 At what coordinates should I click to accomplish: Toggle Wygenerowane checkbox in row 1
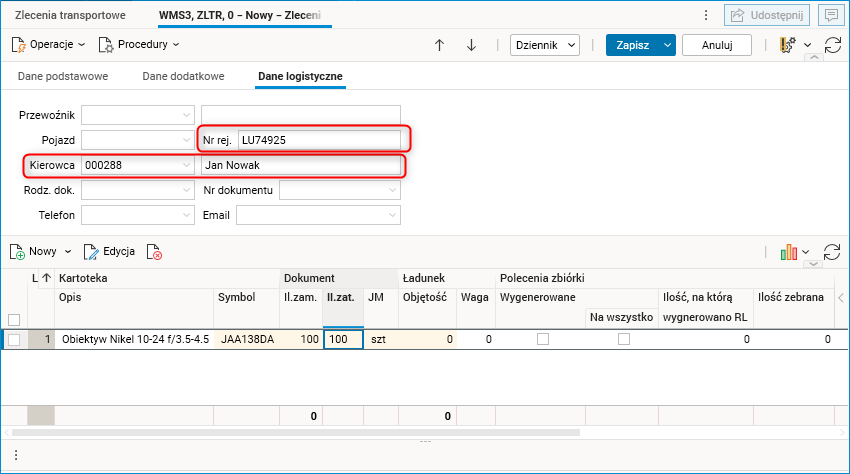click(x=543, y=339)
